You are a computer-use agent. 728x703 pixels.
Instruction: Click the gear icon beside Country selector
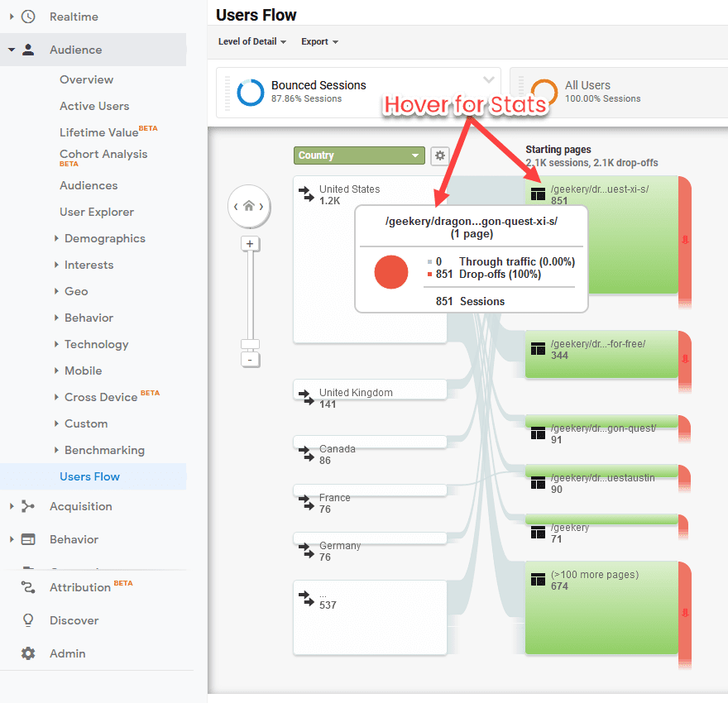pyautogui.click(x=439, y=155)
